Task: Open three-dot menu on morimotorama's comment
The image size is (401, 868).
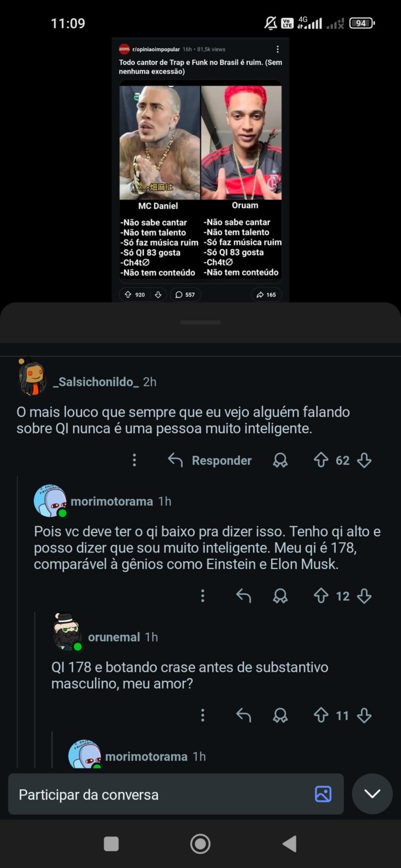Action: [x=203, y=596]
